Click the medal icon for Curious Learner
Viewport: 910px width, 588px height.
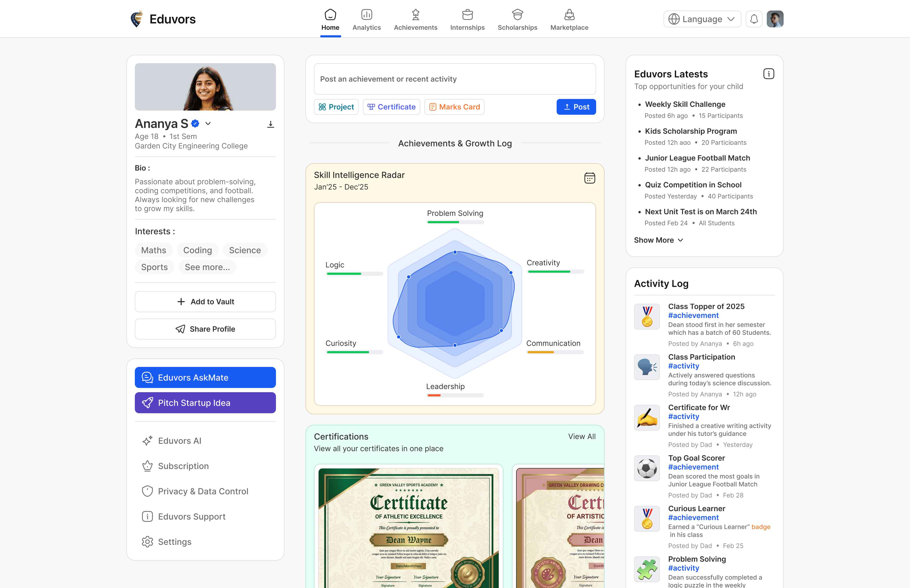[647, 519]
